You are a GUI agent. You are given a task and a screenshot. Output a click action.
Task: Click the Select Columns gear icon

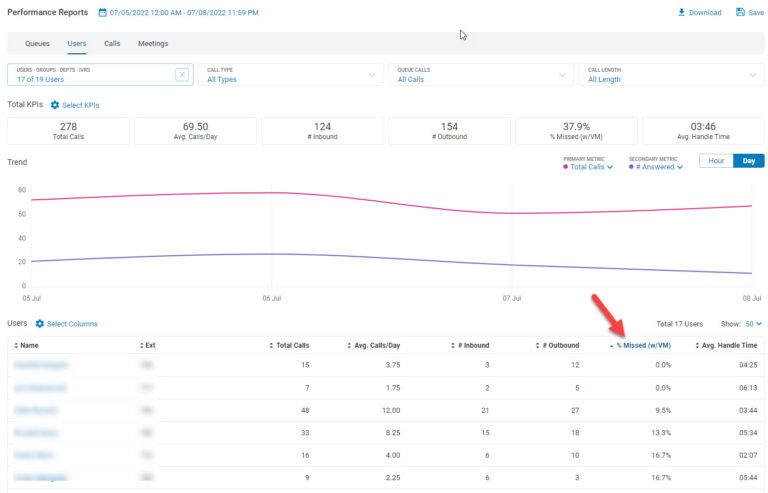(40, 324)
